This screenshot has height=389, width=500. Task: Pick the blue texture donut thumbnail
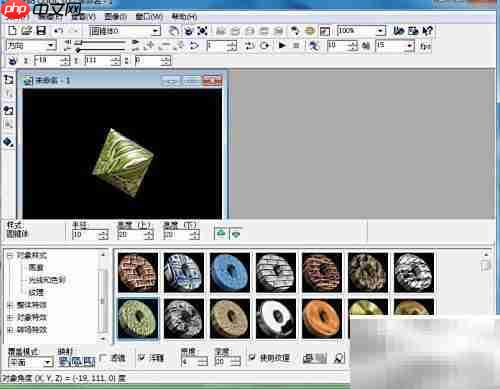[x=230, y=273]
